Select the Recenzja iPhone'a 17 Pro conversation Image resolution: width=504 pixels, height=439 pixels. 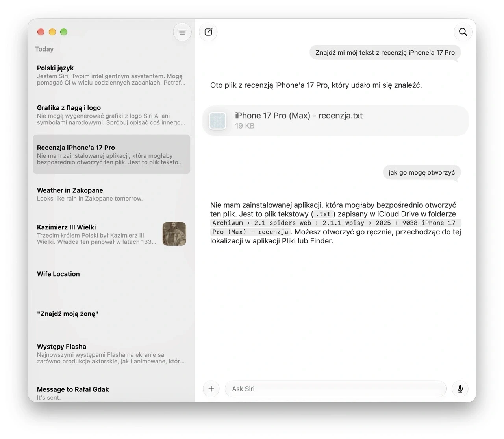pos(111,154)
